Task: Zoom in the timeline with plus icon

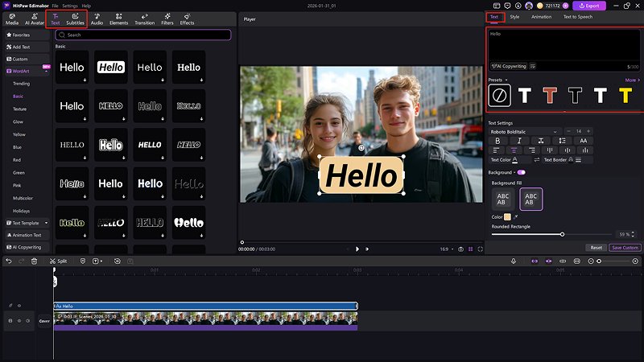Action: (635, 261)
